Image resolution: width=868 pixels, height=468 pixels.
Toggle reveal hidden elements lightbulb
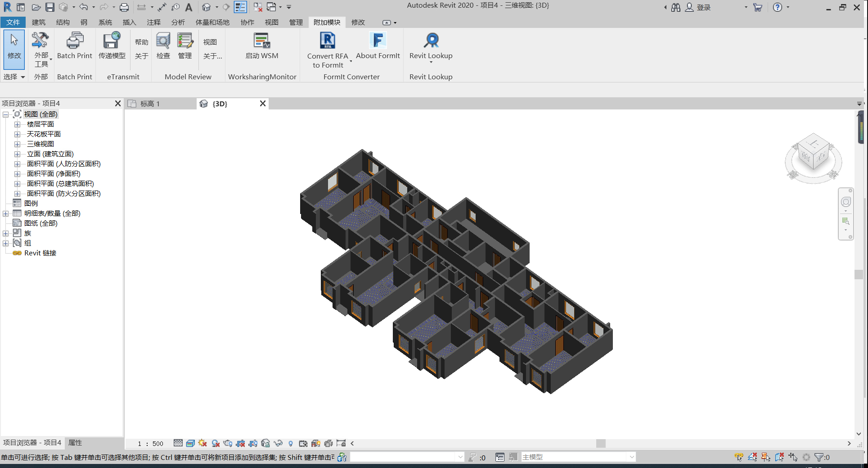point(291,443)
